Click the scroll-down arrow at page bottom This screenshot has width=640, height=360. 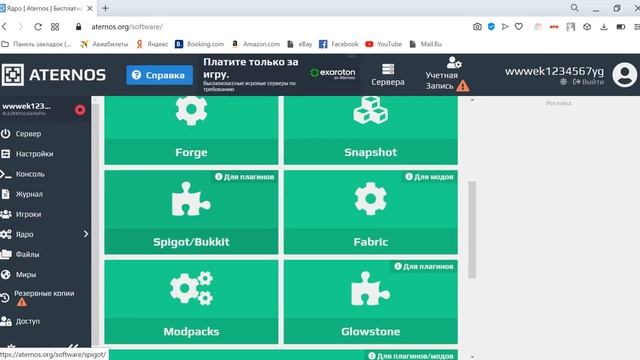(472, 356)
